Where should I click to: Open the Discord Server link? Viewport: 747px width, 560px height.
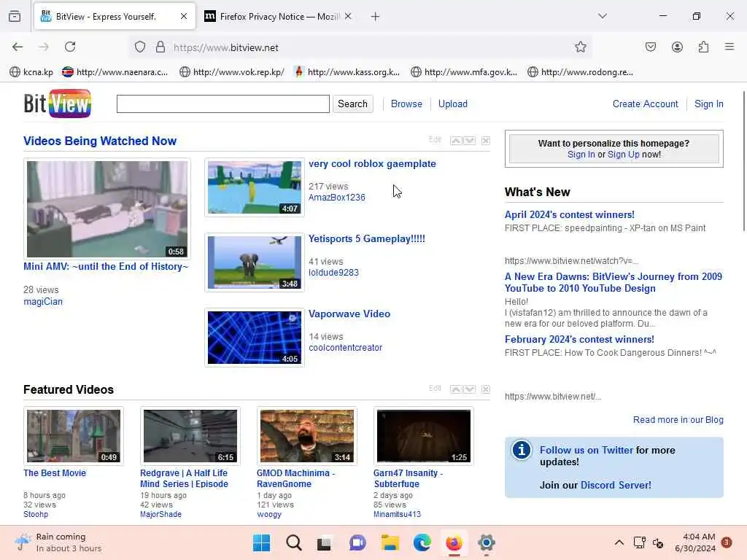(616, 485)
